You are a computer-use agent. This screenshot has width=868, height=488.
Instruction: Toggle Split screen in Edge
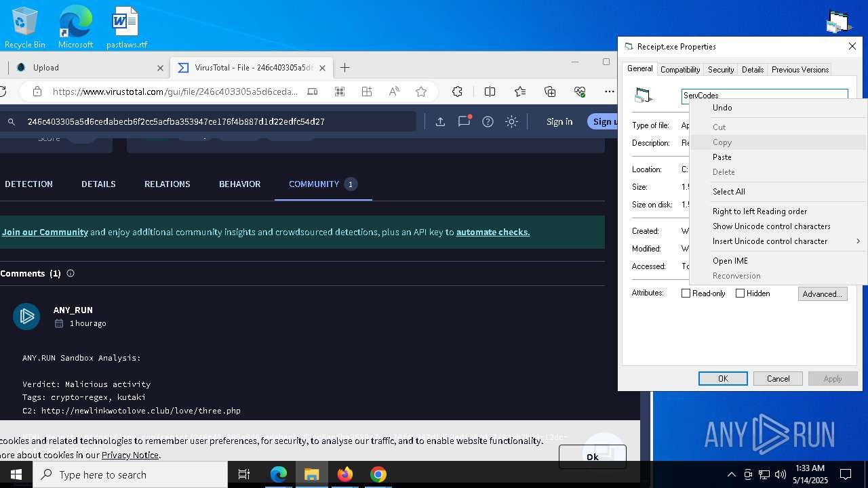(490, 91)
